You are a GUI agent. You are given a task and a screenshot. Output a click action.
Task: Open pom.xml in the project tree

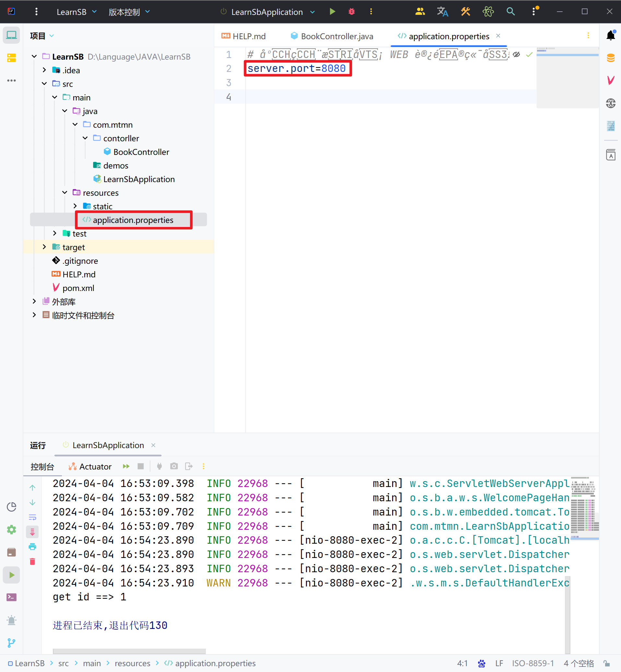pyautogui.click(x=78, y=288)
